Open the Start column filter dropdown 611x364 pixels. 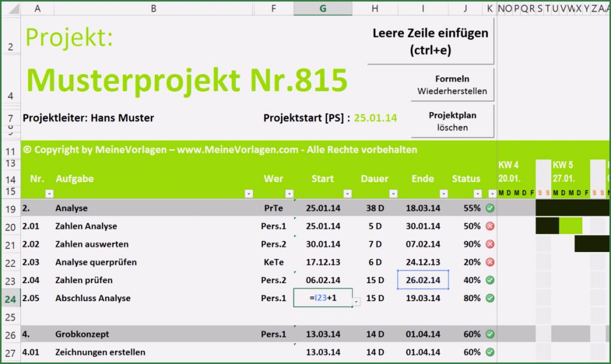346,193
